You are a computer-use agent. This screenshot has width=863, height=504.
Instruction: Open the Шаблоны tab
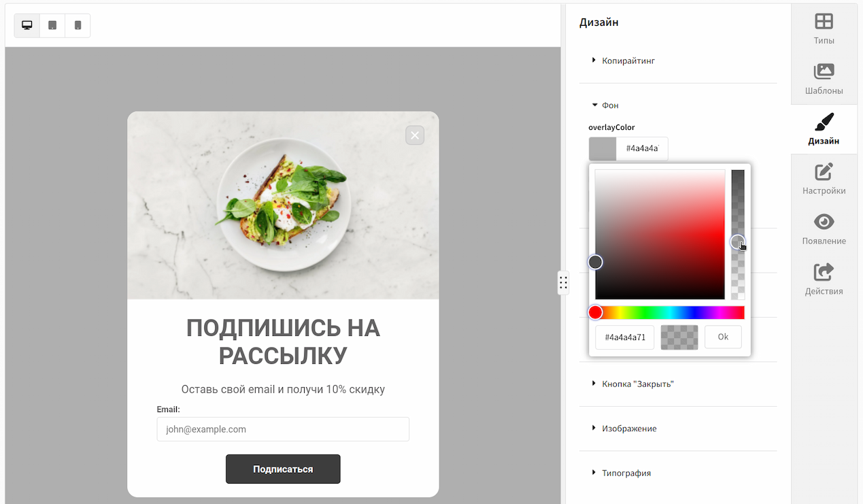[x=824, y=80]
